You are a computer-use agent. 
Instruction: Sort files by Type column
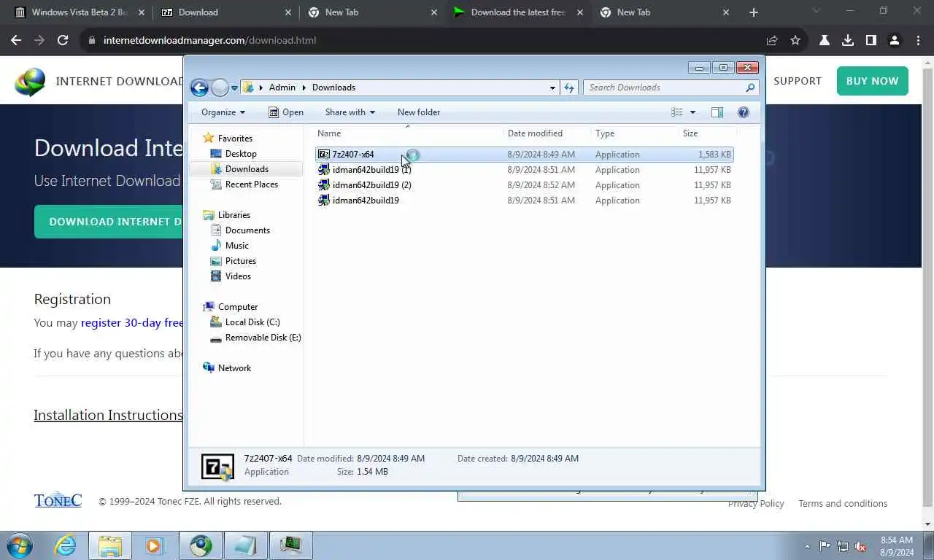coord(634,133)
